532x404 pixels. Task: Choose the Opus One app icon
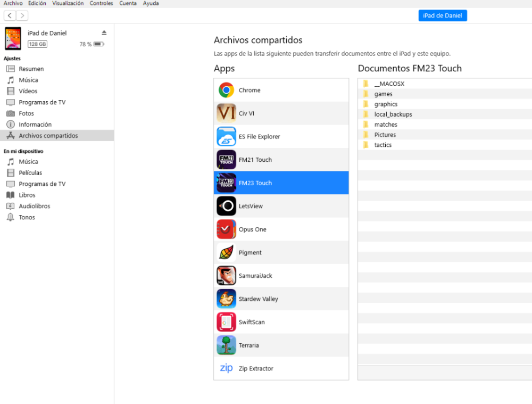click(226, 229)
